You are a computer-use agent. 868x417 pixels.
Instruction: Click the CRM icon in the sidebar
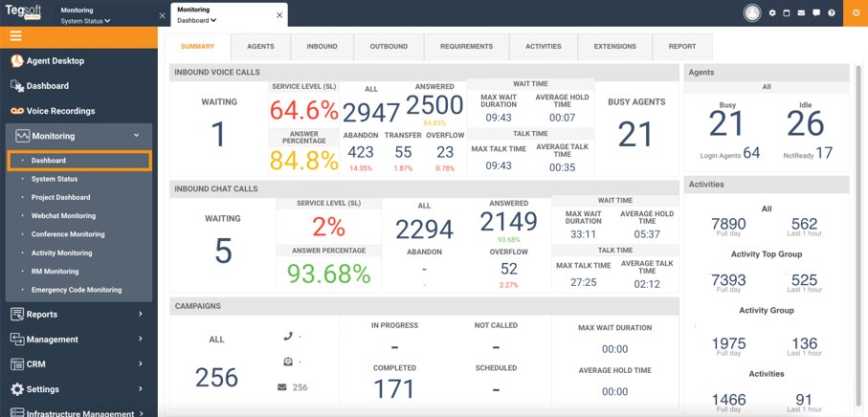tap(17, 363)
